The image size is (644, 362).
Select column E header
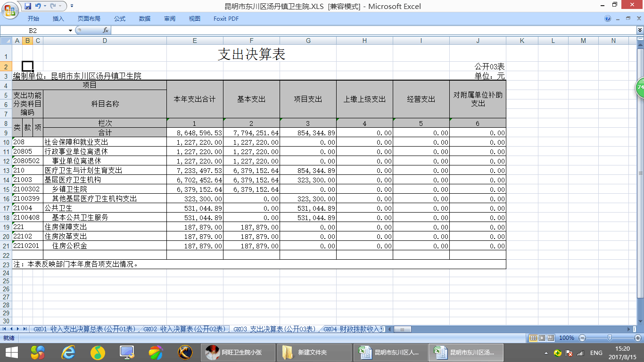(195, 41)
